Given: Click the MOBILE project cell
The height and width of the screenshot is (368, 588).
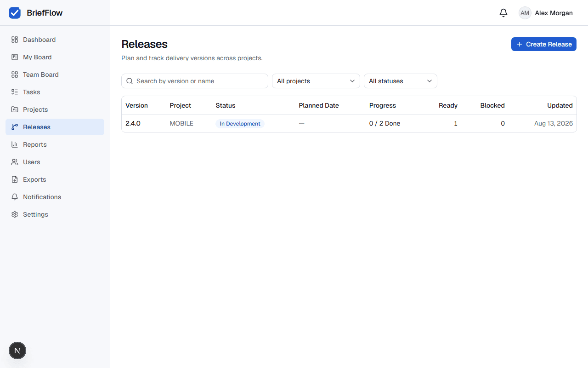Looking at the screenshot, I should pos(181,123).
